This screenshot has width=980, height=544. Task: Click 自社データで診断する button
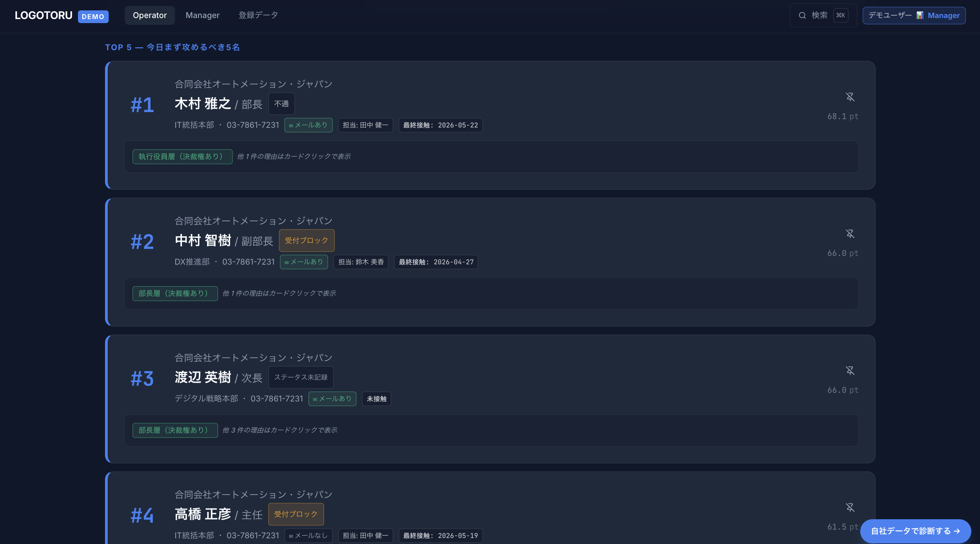tap(915, 531)
